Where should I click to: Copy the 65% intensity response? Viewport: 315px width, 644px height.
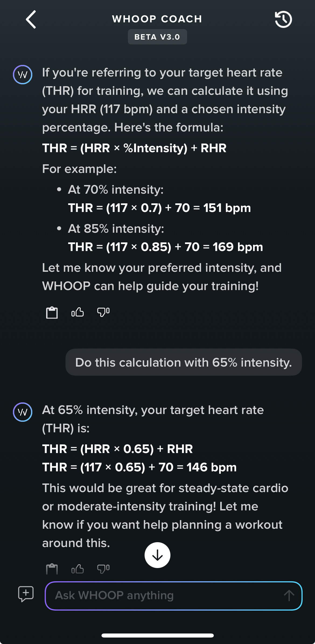pos(52,569)
